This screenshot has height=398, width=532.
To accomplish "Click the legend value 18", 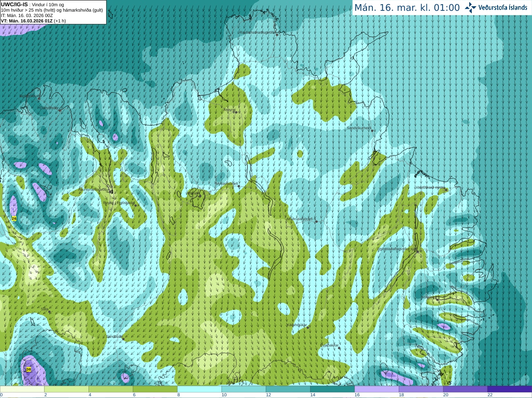I will [401, 395].
